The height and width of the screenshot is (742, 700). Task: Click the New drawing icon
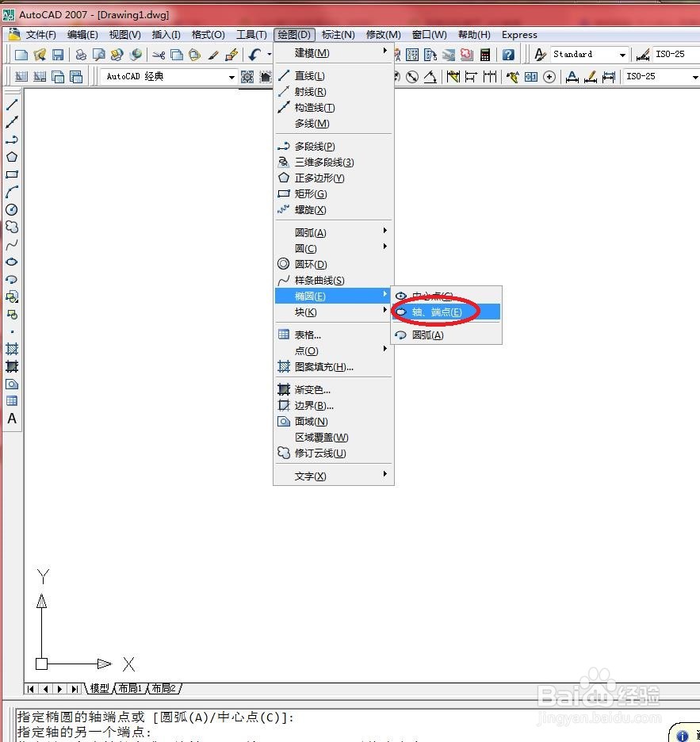[21, 55]
